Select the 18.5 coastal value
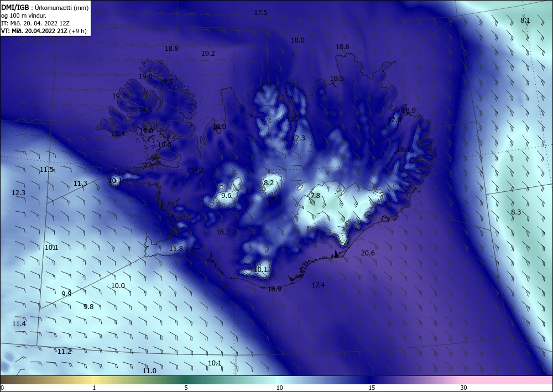The height and width of the screenshot is (392, 553). click(337, 79)
